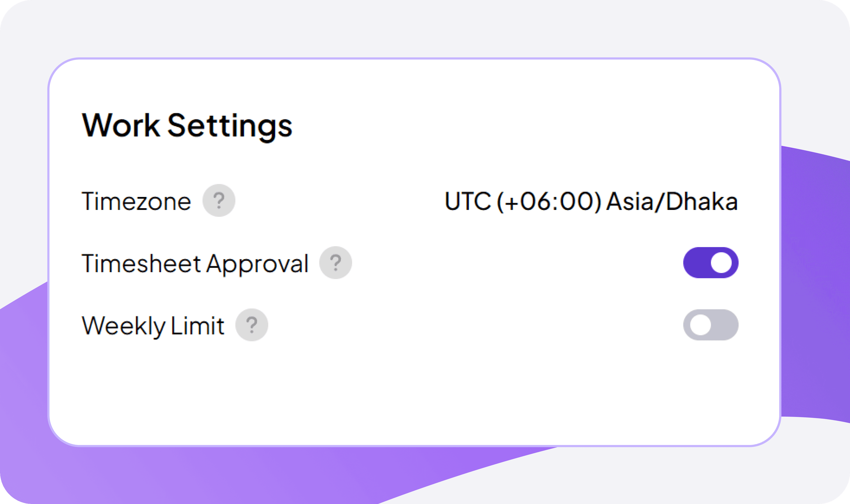View help for Timesheet Approval setting

[336, 262]
